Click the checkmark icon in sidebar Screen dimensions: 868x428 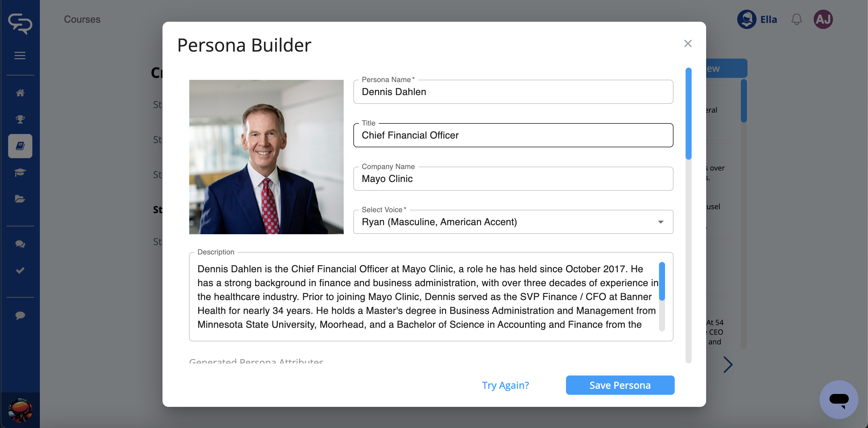click(x=20, y=270)
